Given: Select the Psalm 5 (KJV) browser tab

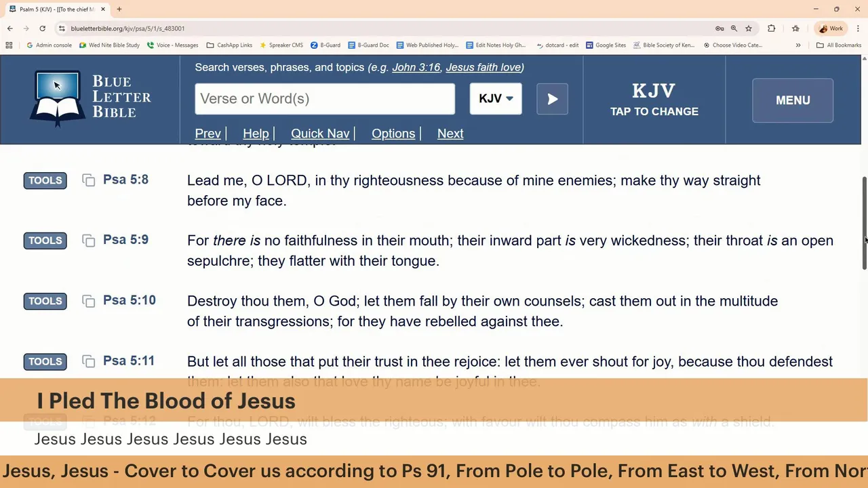Looking at the screenshot, I should tap(56, 9).
